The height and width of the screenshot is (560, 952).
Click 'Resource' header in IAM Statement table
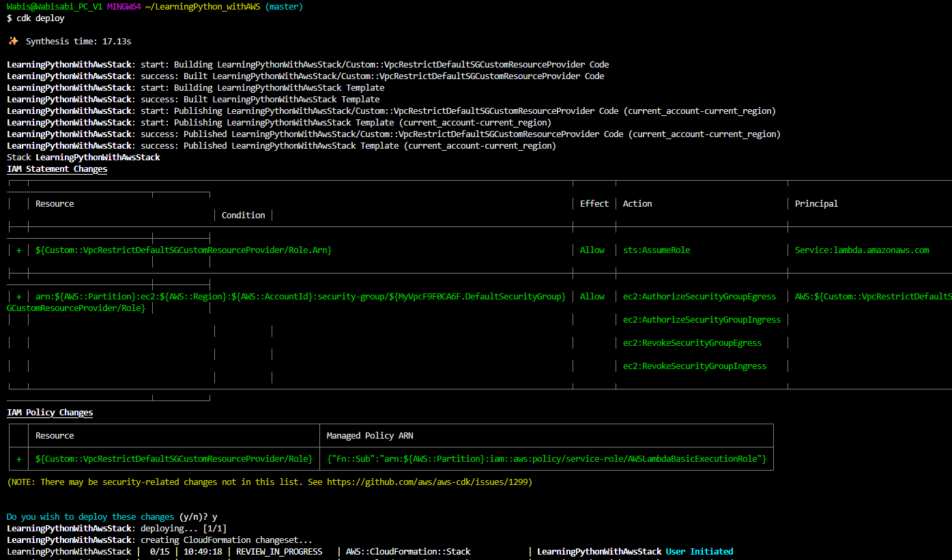point(55,204)
